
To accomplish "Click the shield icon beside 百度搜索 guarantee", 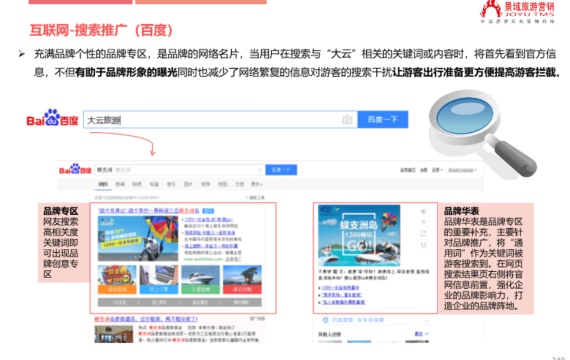I will tap(325, 320).
